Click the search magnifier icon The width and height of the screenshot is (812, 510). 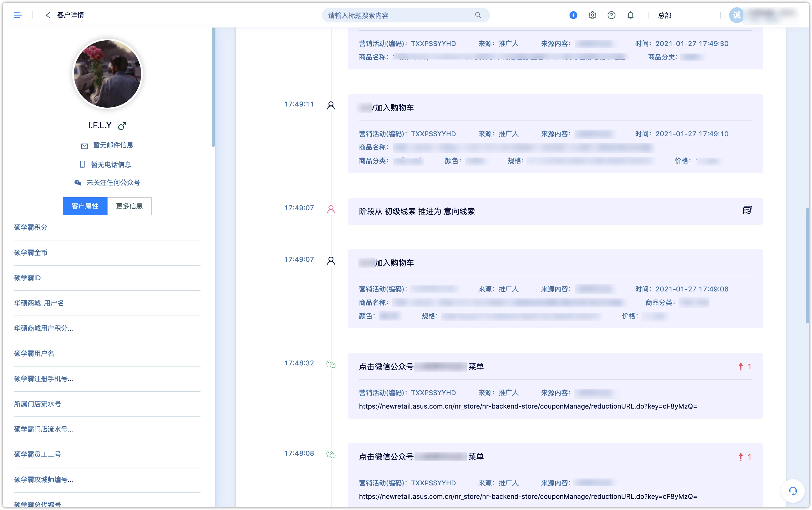(x=478, y=15)
